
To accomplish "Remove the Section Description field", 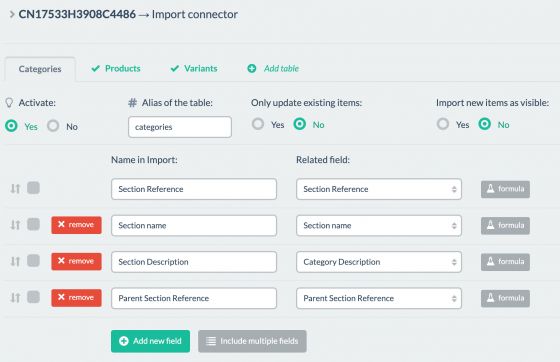I will click(76, 261).
